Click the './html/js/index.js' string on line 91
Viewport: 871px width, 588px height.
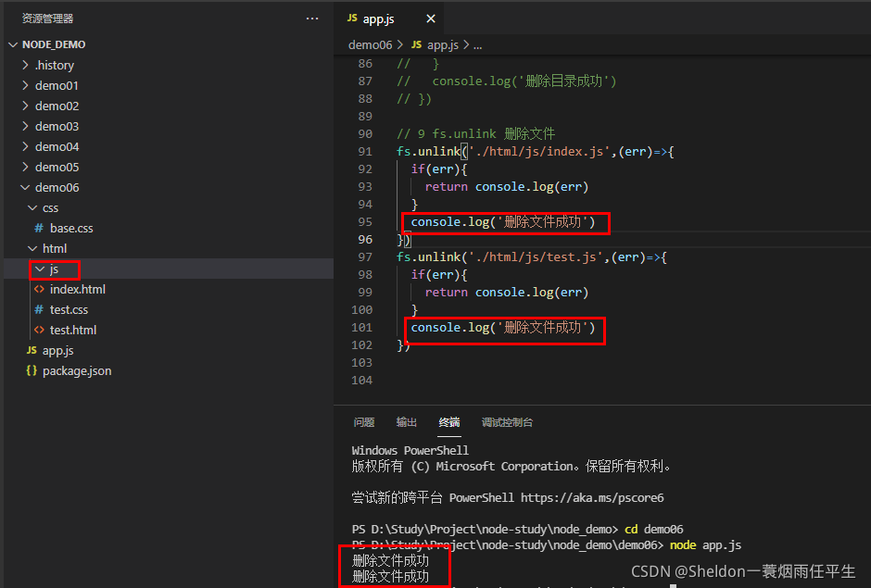[x=540, y=152]
